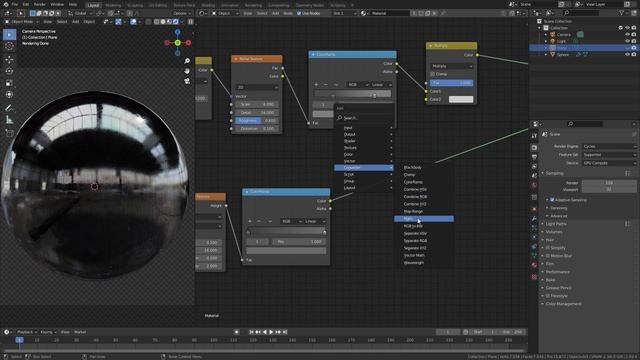Open the View Layer properties tab icon

click(x=534, y=167)
